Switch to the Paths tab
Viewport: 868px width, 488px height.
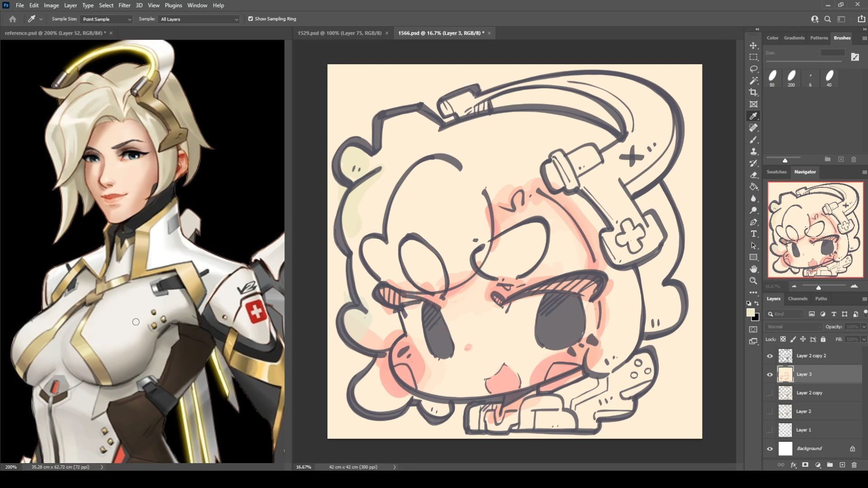pyautogui.click(x=821, y=299)
